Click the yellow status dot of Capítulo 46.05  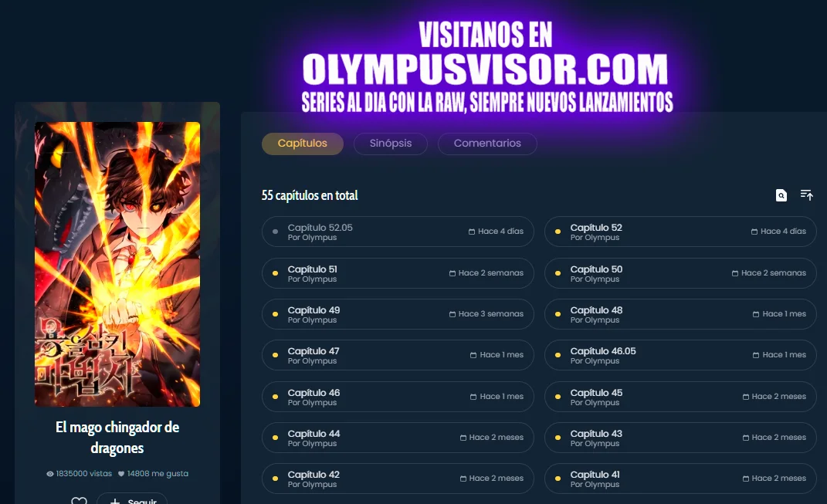558,355
